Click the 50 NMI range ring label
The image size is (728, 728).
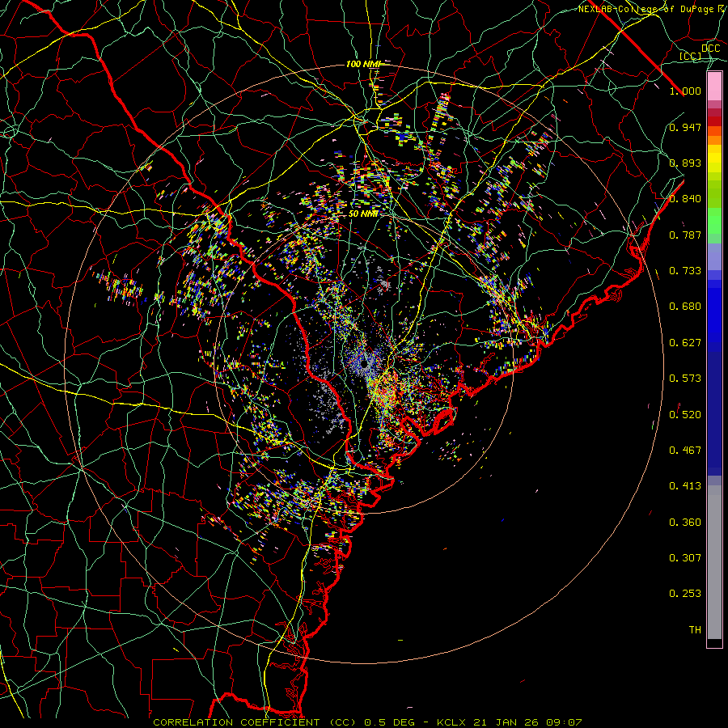(363, 214)
